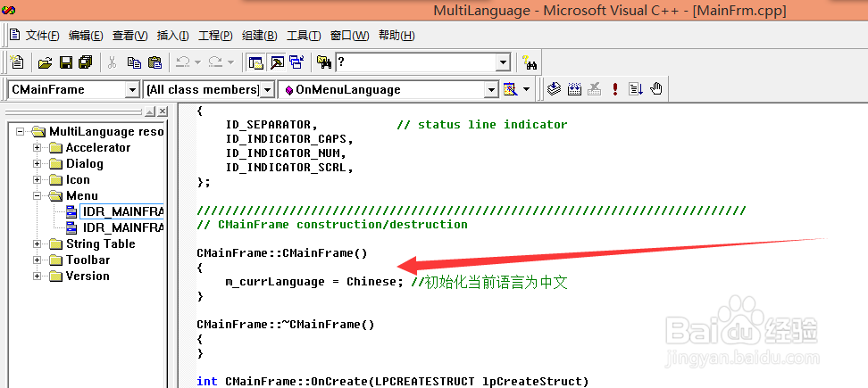Close the workspace pane with X button
The height and width of the screenshot is (388, 868).
163,111
